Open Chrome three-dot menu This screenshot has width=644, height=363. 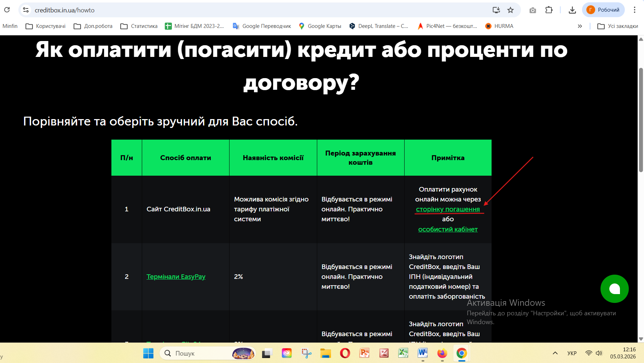click(x=634, y=10)
